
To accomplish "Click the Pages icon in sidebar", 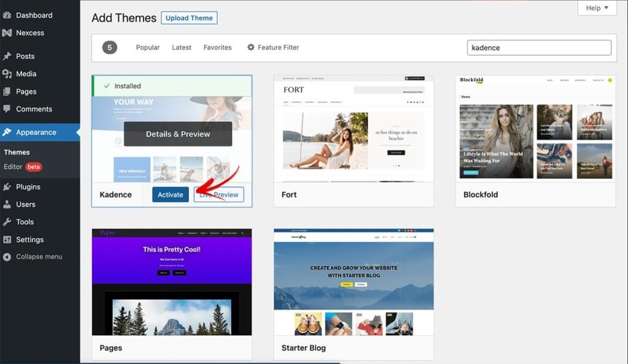I will (7, 91).
